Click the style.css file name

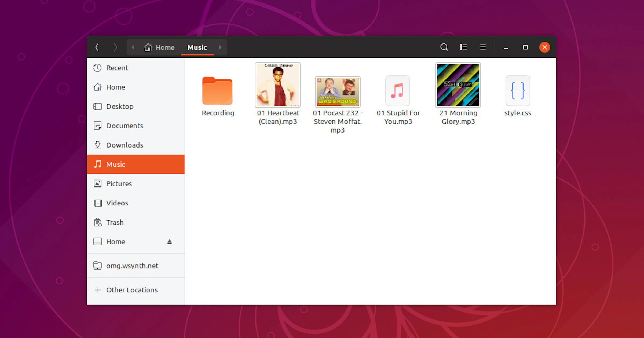(x=518, y=113)
